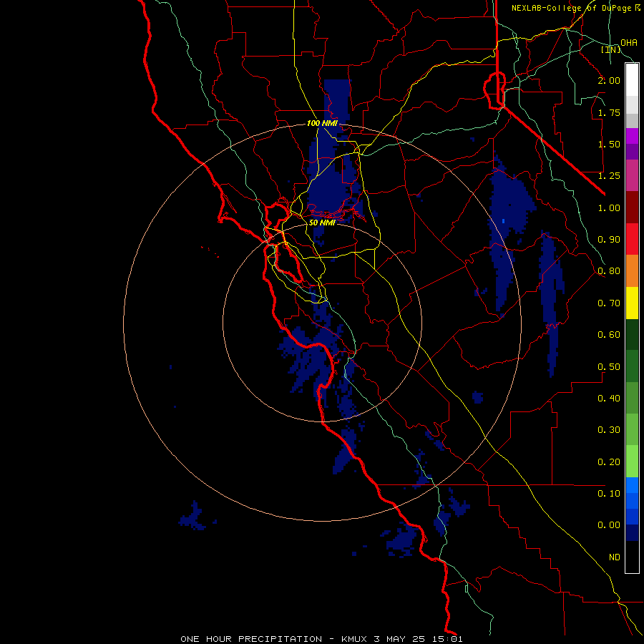
Task: Select the black ND swatch in legend
Action: coord(632,557)
